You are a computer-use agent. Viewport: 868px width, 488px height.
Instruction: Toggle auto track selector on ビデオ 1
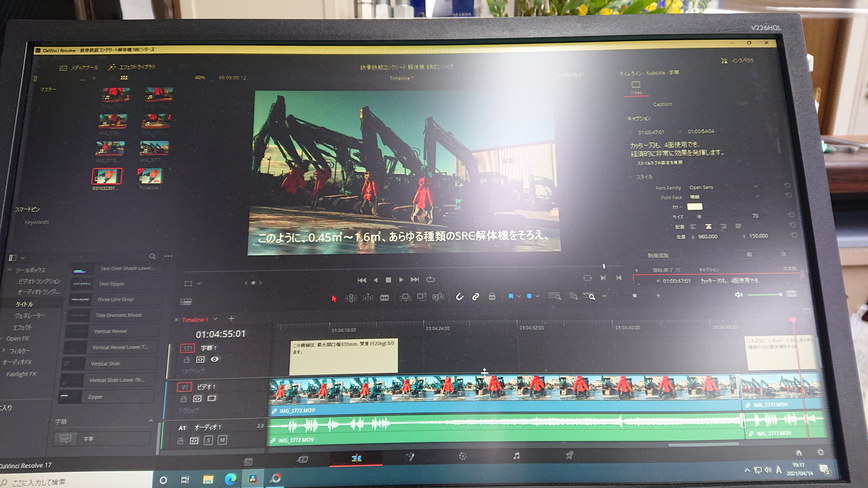pyautogui.click(x=197, y=399)
